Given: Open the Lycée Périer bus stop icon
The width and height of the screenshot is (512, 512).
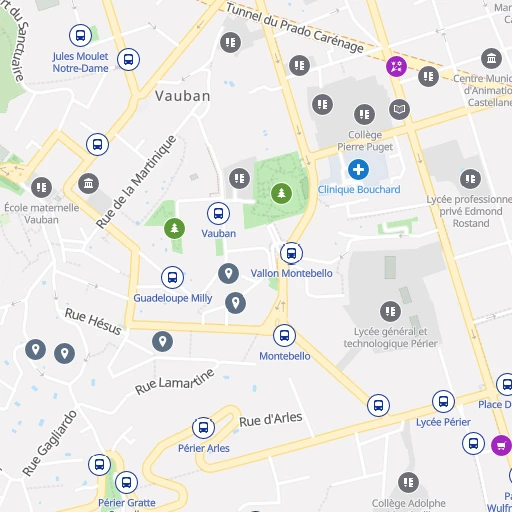Looking at the screenshot, I should tap(443, 401).
